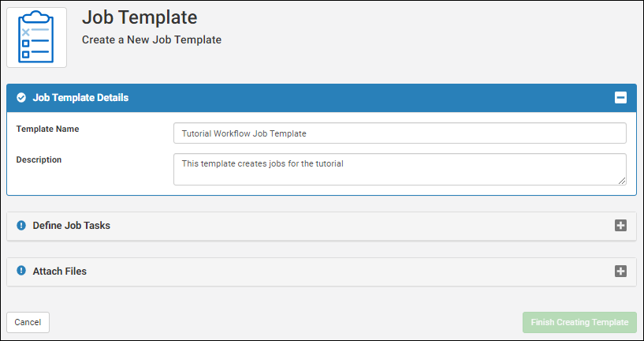Click the Job Template Details title text

click(80, 98)
